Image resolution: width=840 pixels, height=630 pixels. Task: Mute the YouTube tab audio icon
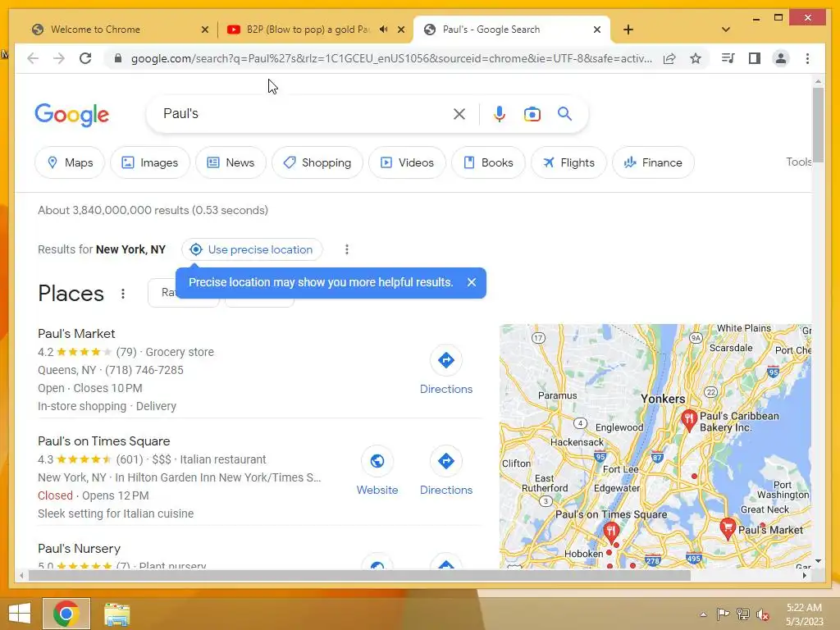click(x=384, y=30)
